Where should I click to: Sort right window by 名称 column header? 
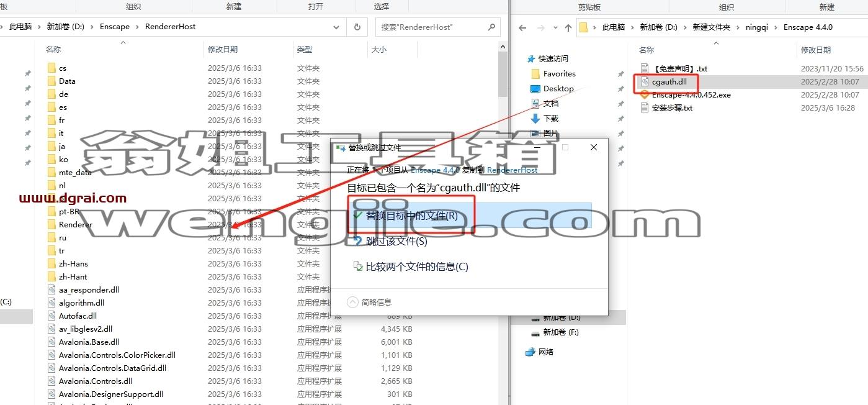tap(647, 50)
